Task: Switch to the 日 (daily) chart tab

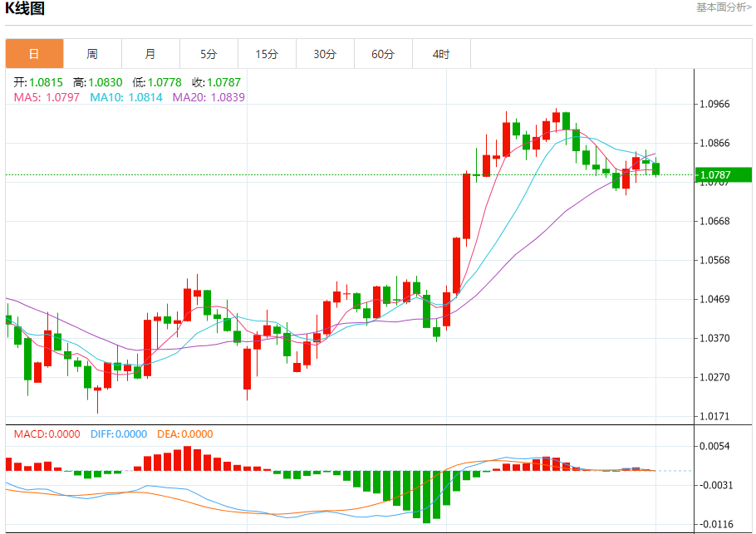Action: coord(34,54)
